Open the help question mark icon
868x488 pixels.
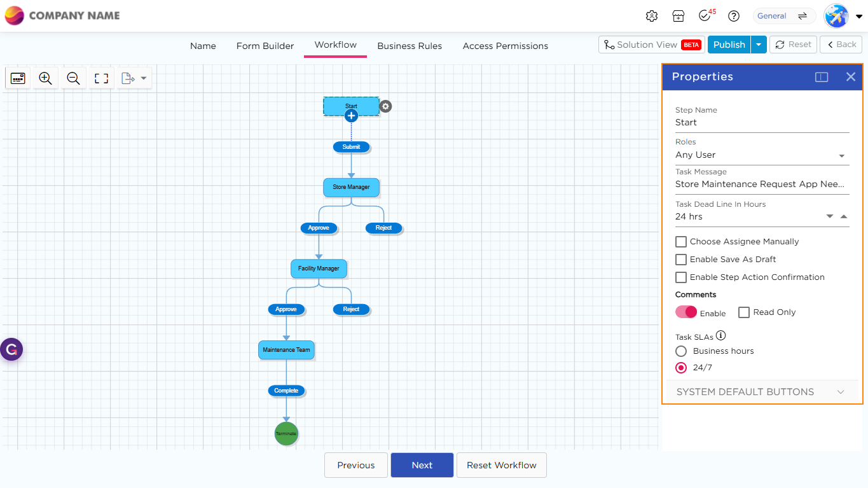click(x=734, y=16)
